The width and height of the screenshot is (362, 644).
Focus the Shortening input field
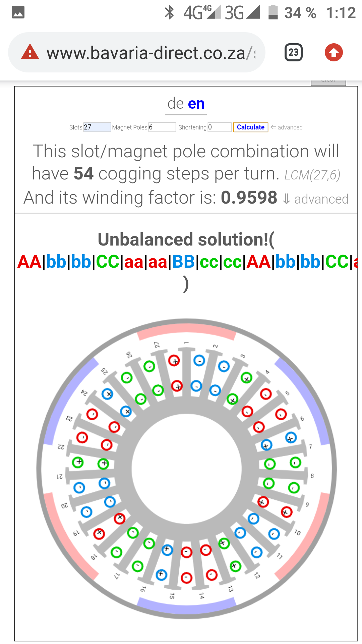pyautogui.click(x=220, y=127)
